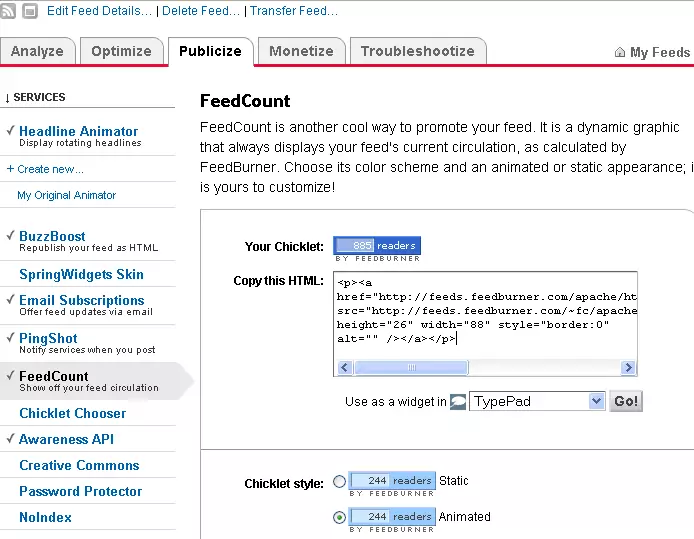Click the TypePad widget icon

click(x=457, y=401)
